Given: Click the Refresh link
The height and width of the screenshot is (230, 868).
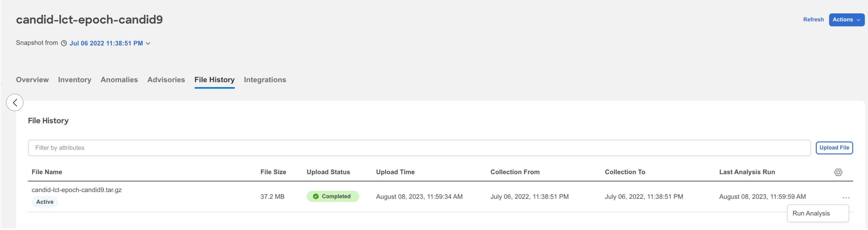Looking at the screenshot, I should click(x=813, y=20).
